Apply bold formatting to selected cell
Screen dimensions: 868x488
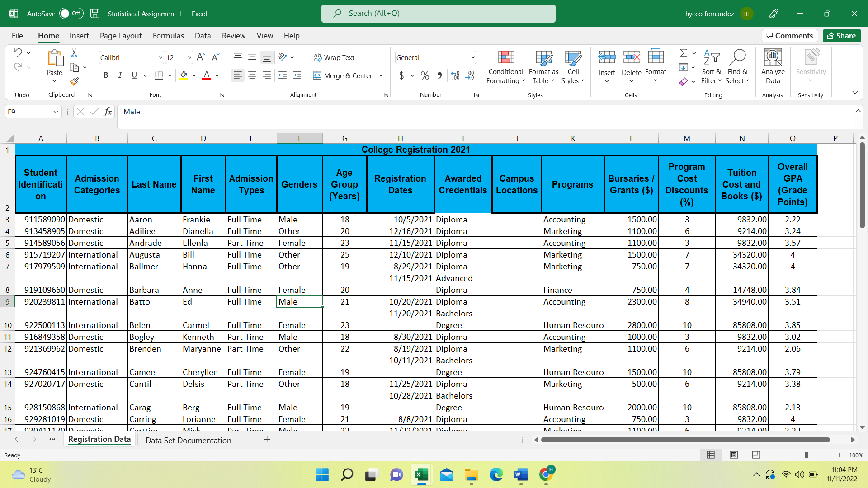[106, 75]
